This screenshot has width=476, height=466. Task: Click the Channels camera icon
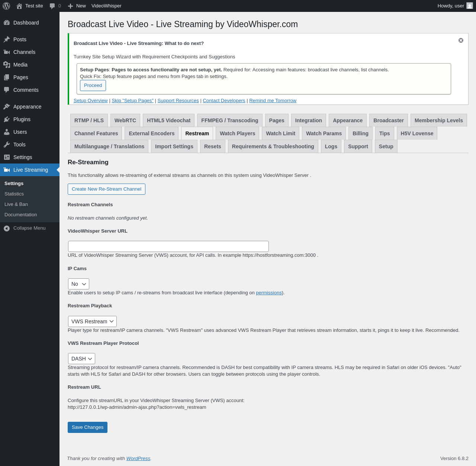coord(7,52)
